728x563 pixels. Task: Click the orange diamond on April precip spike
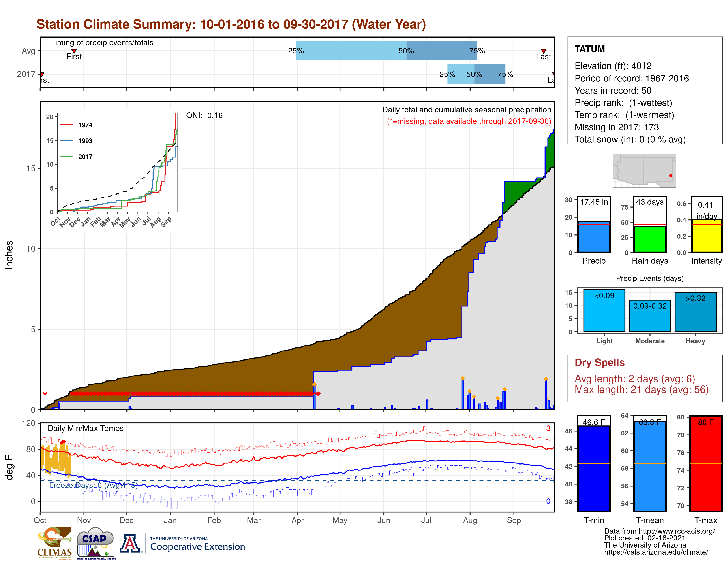(x=314, y=385)
